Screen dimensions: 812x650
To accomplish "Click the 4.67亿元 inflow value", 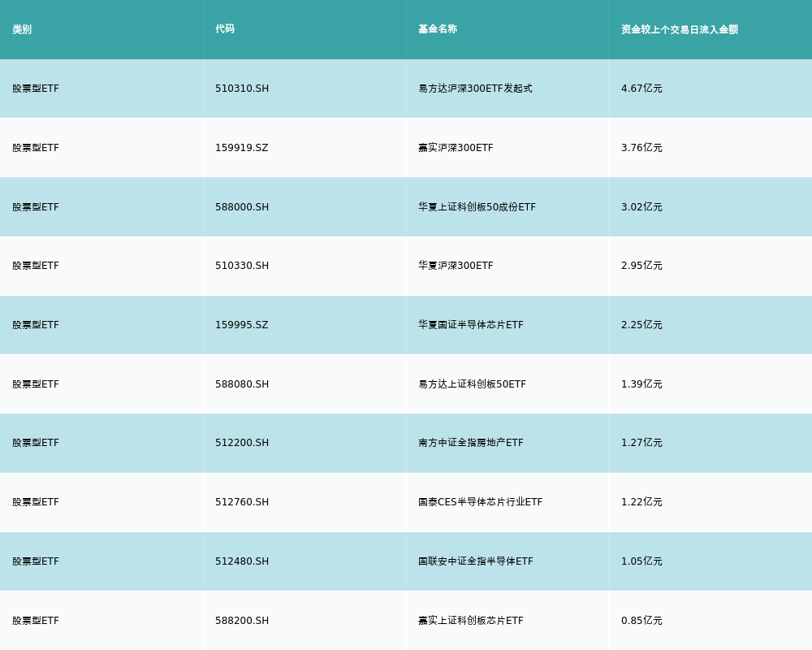I will [641, 89].
